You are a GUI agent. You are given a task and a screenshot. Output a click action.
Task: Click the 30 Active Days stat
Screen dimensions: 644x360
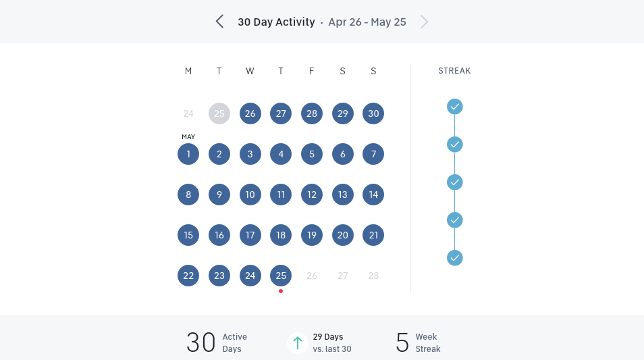pyautogui.click(x=217, y=343)
